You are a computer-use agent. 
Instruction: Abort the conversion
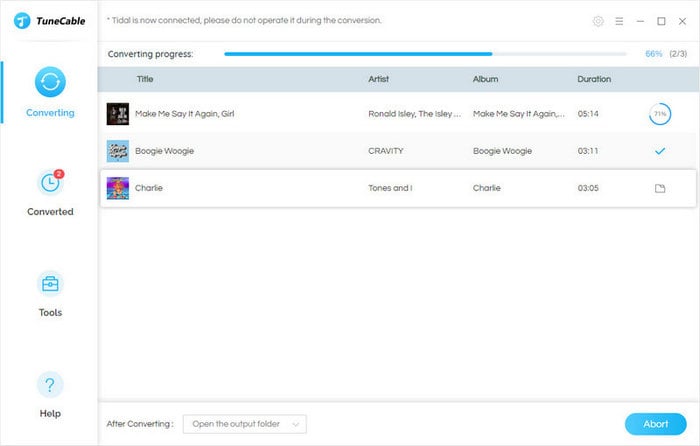[x=655, y=424]
